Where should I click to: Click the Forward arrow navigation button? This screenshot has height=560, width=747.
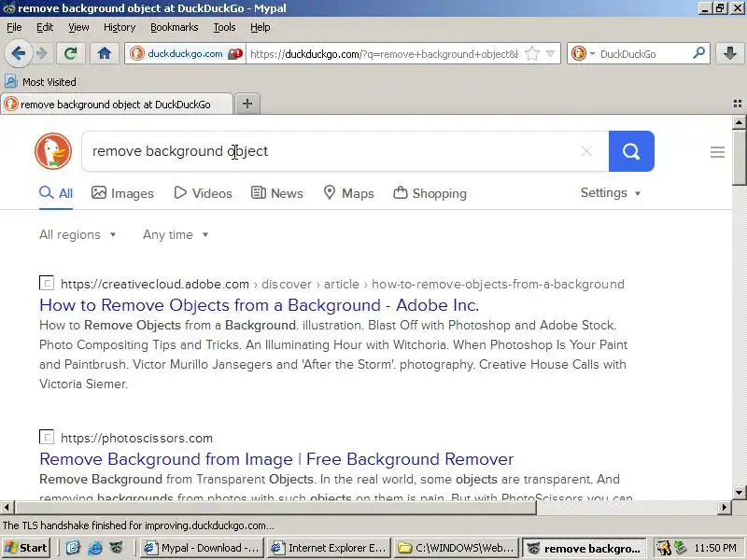[42, 53]
